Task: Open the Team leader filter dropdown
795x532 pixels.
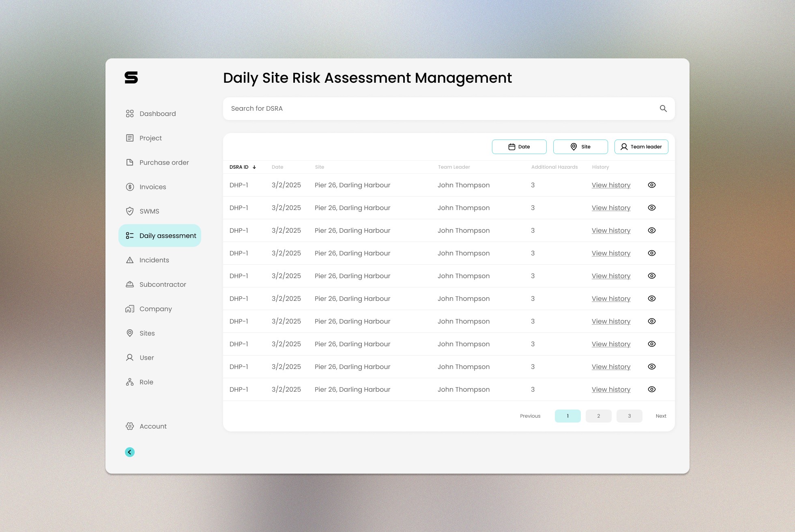Action: pos(641,147)
